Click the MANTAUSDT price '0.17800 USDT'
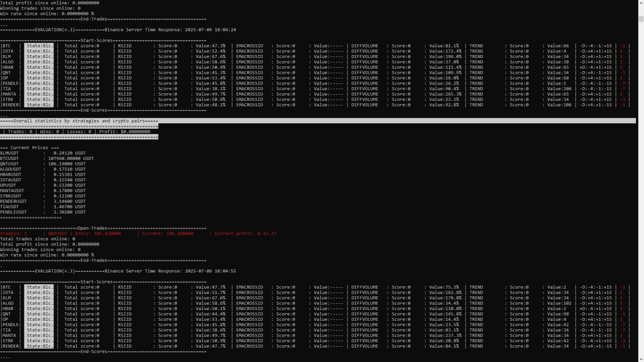 point(70,190)
